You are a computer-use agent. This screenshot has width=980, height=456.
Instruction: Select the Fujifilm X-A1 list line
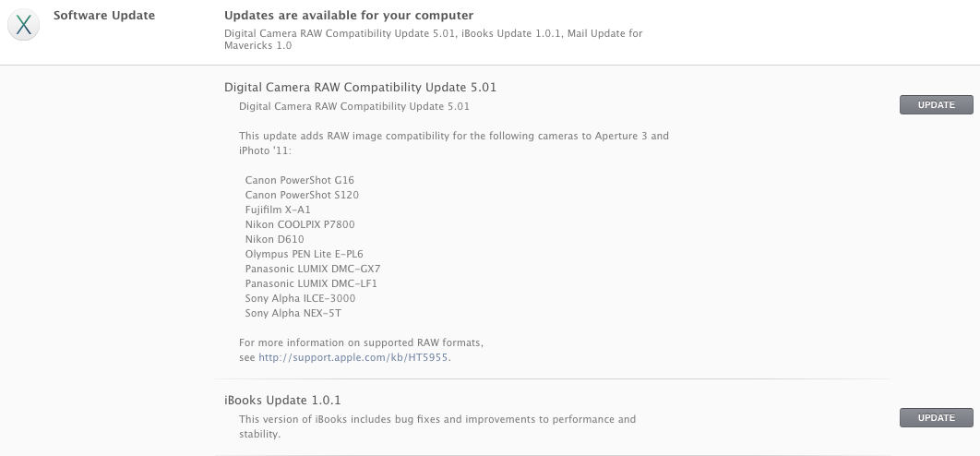pos(278,210)
